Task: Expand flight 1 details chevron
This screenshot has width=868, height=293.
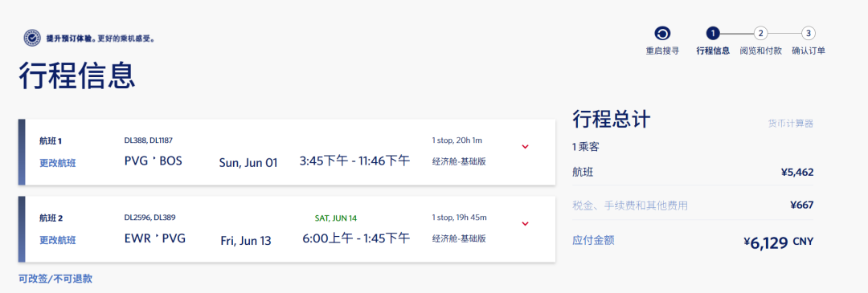Action: coord(526,146)
